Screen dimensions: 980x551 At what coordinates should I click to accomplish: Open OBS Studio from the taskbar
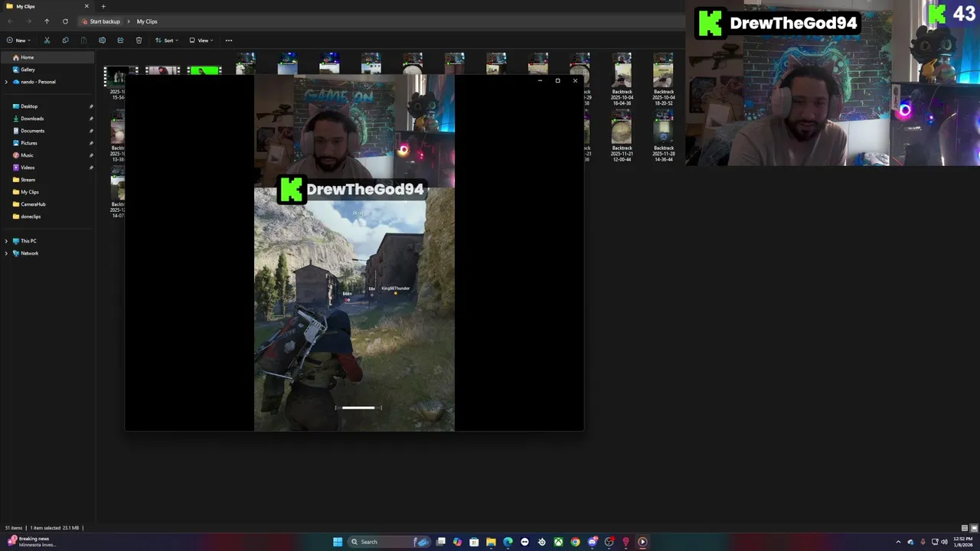pyautogui.click(x=609, y=542)
